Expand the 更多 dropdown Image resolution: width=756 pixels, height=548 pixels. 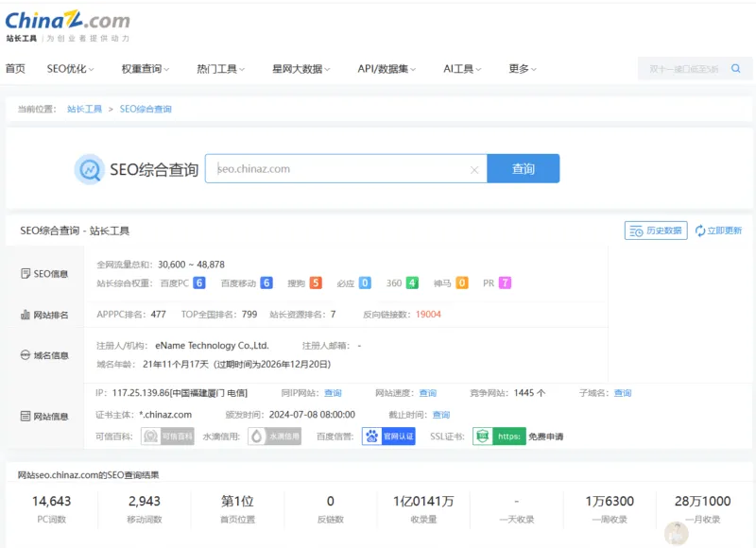click(x=524, y=69)
